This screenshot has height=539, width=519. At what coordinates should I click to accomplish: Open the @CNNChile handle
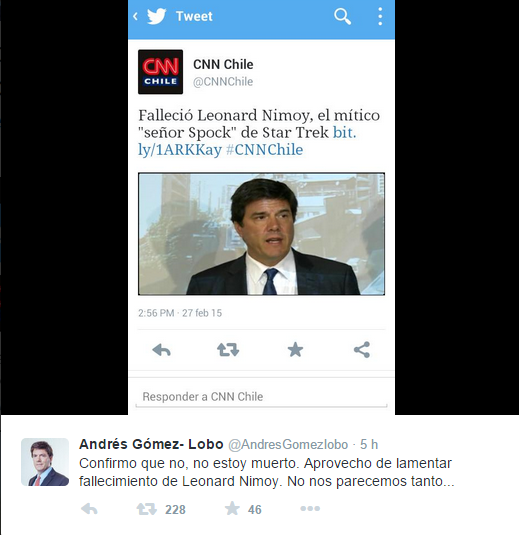[223, 82]
